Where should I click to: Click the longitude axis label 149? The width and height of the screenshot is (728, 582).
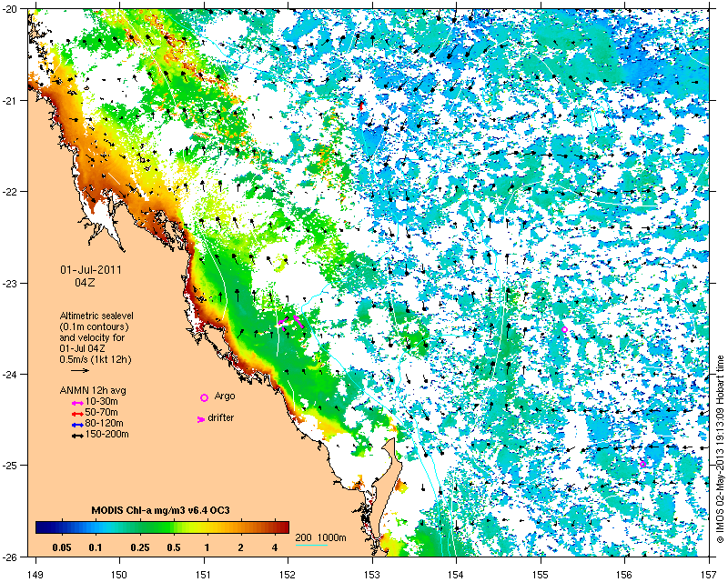pos(35,577)
